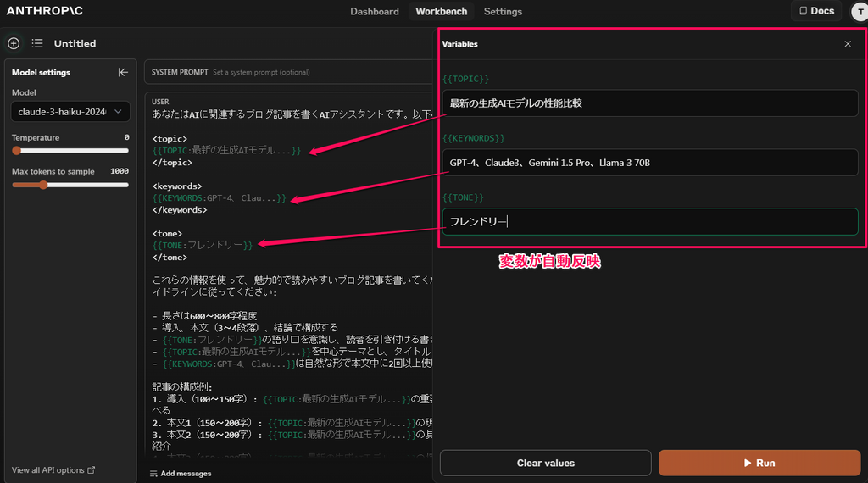Click the System Prompt field
This screenshot has height=483, width=868.
[x=288, y=72]
